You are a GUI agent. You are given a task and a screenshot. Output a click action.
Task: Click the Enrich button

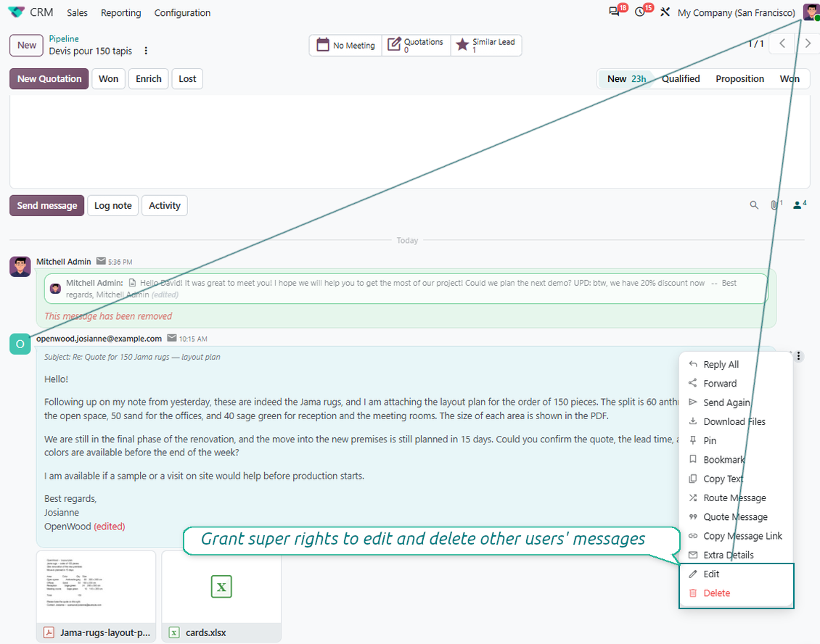tap(149, 79)
